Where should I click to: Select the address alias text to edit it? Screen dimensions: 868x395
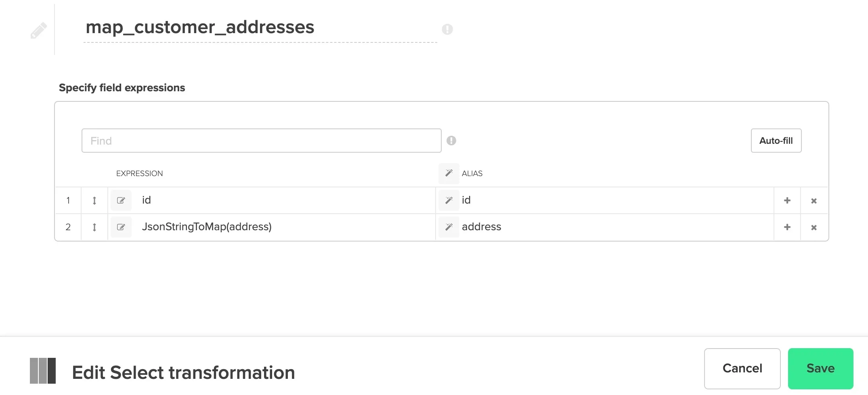[x=481, y=227]
